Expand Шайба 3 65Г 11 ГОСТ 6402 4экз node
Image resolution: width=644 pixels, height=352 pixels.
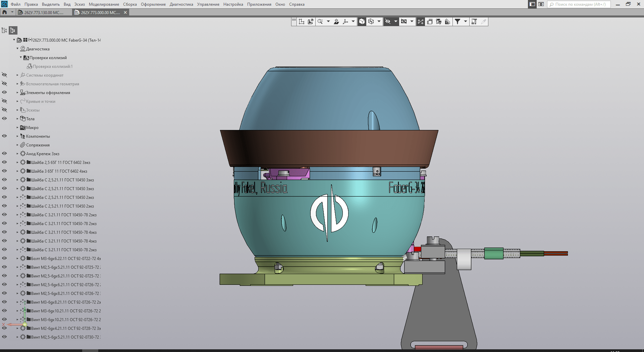pos(17,171)
